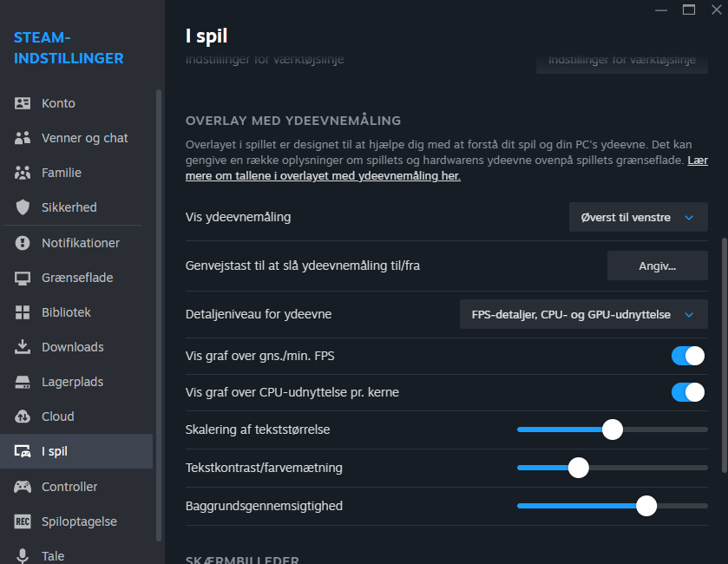
Task: Click the Tekstkontrast/farvemætning slider handle
Action: tap(579, 468)
